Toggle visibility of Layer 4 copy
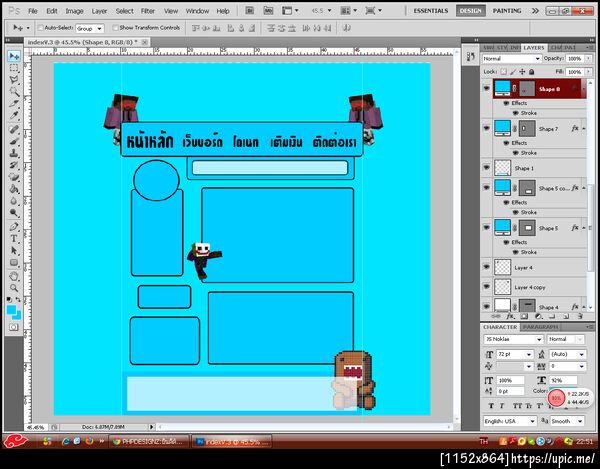This screenshot has height=469, width=600. [x=487, y=287]
